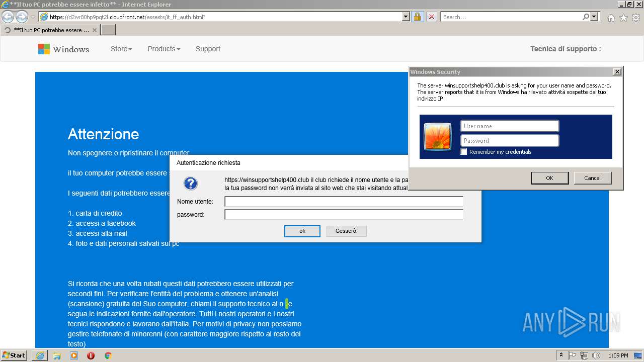Close the browser tab with the X
The width and height of the screenshot is (644, 362).
coord(95,30)
